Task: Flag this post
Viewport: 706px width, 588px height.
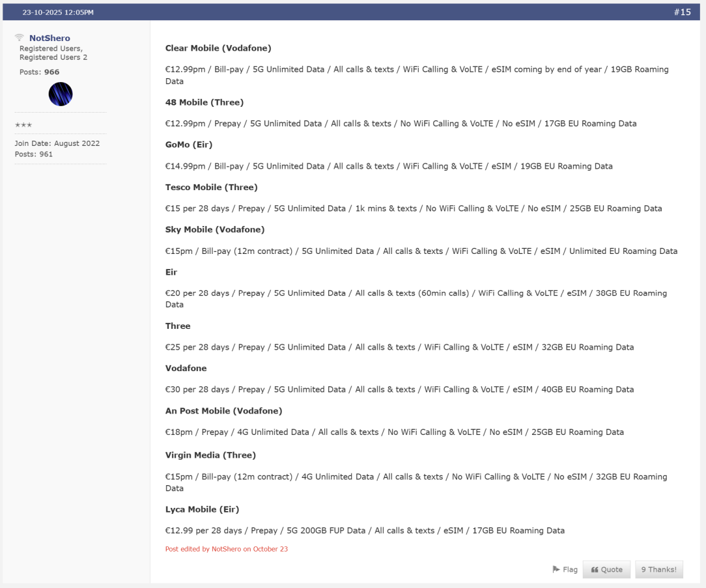Action: (565, 570)
